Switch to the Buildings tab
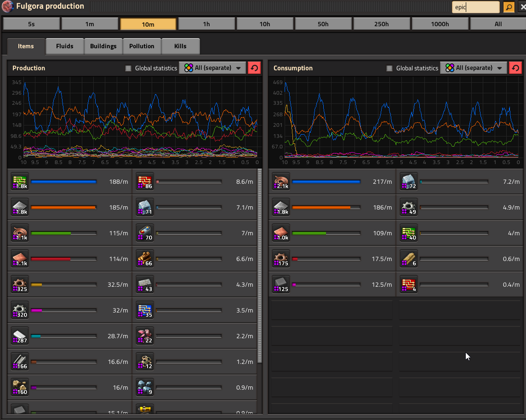 [103, 46]
